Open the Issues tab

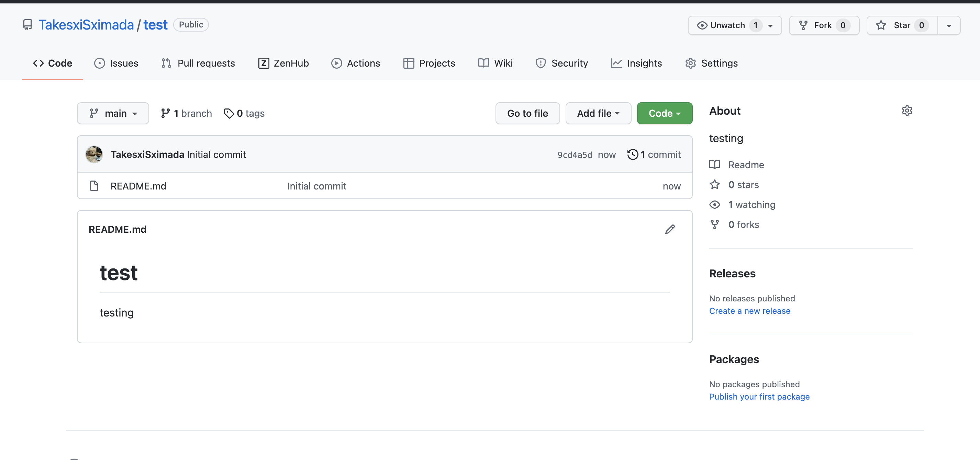click(116, 63)
